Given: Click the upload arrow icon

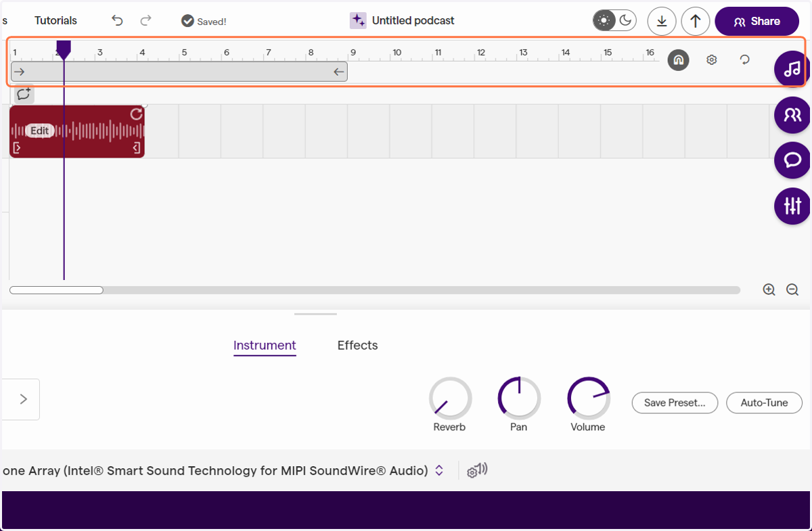Looking at the screenshot, I should [695, 21].
